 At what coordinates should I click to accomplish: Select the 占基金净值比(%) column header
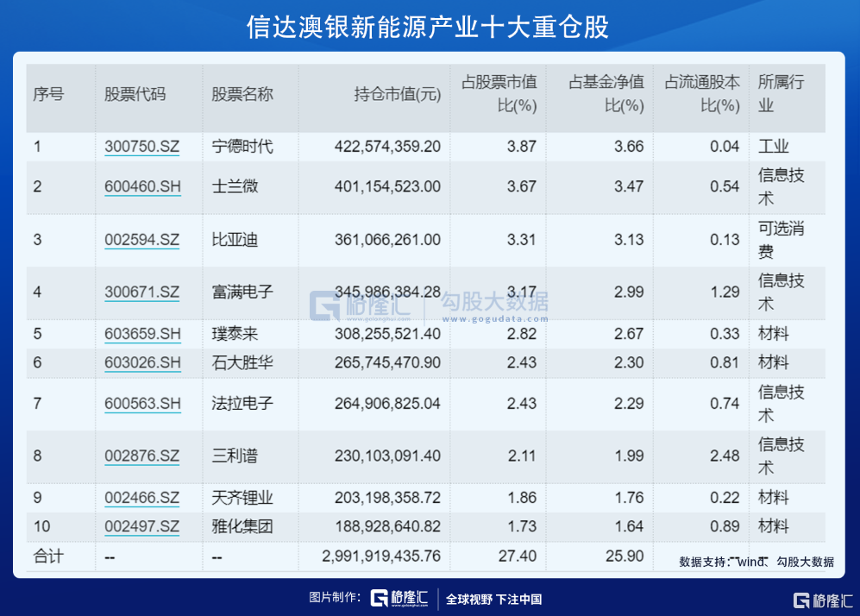606,94
